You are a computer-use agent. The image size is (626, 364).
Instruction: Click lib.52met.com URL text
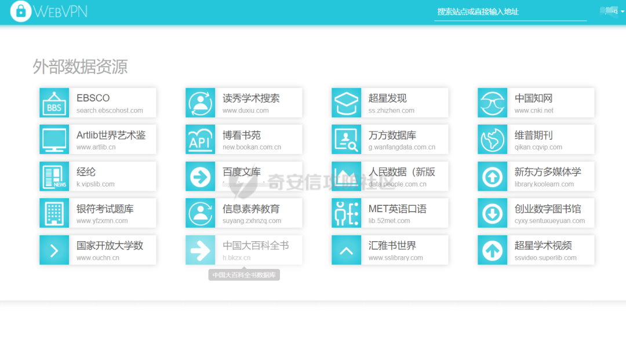pyautogui.click(x=389, y=221)
